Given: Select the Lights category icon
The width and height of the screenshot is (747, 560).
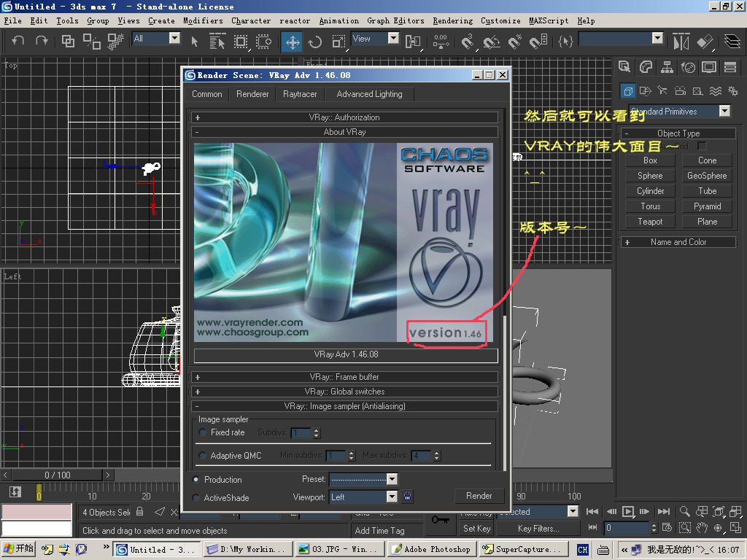Looking at the screenshot, I should (662, 90).
